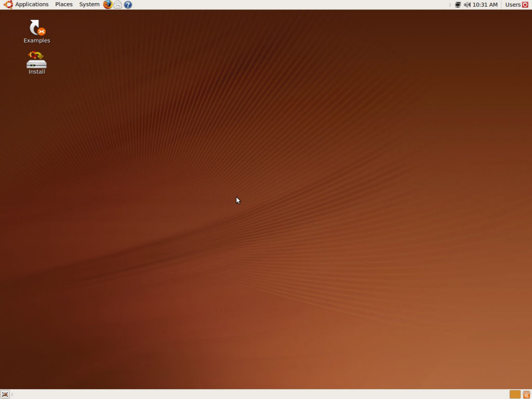
Task: Select the Examples desktop shortcut
Action: pyautogui.click(x=36, y=28)
